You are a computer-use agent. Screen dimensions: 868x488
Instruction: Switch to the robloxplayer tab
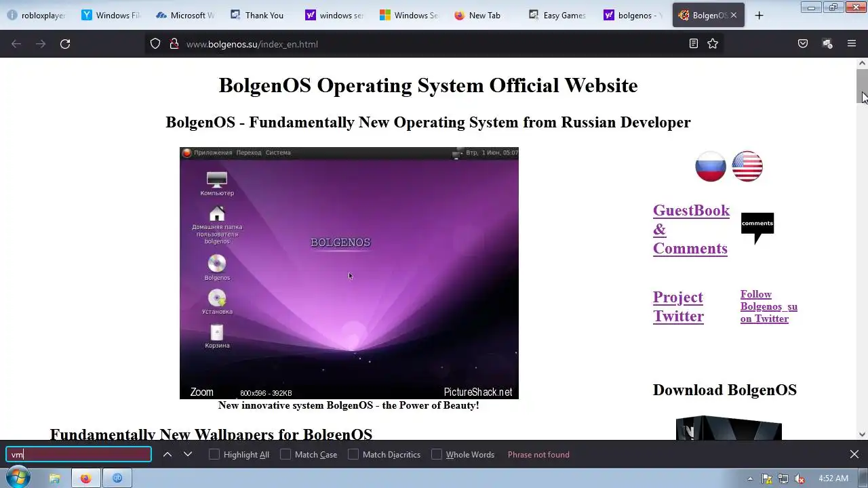pos(37,15)
